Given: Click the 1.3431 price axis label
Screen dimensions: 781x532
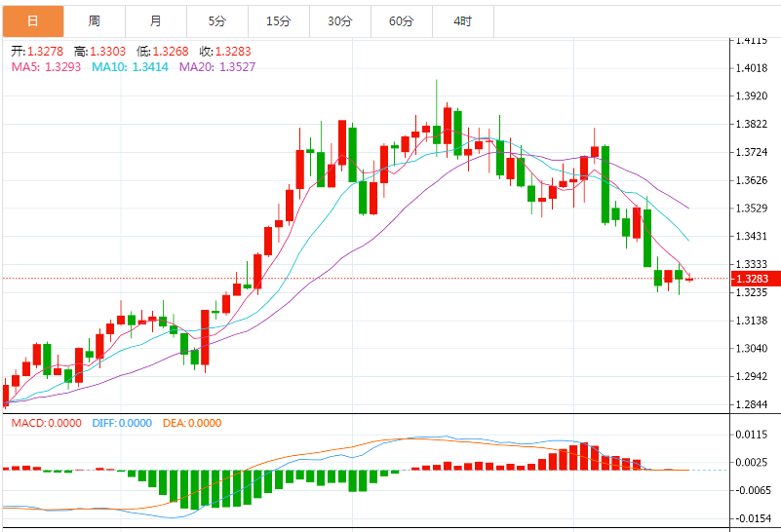Looking at the screenshot, I should click(752, 236).
